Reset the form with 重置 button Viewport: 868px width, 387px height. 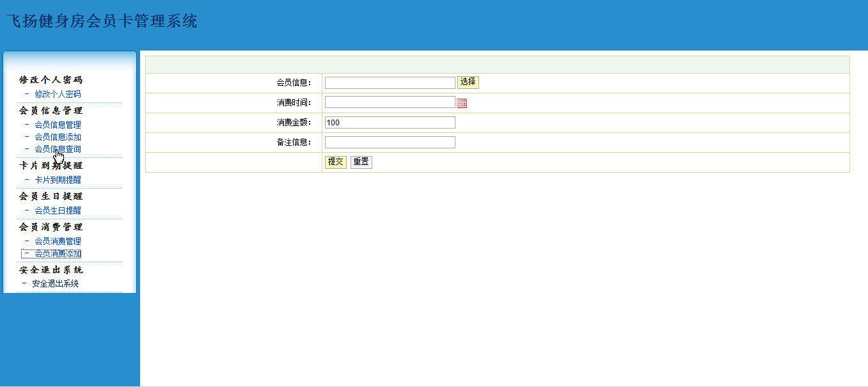361,162
